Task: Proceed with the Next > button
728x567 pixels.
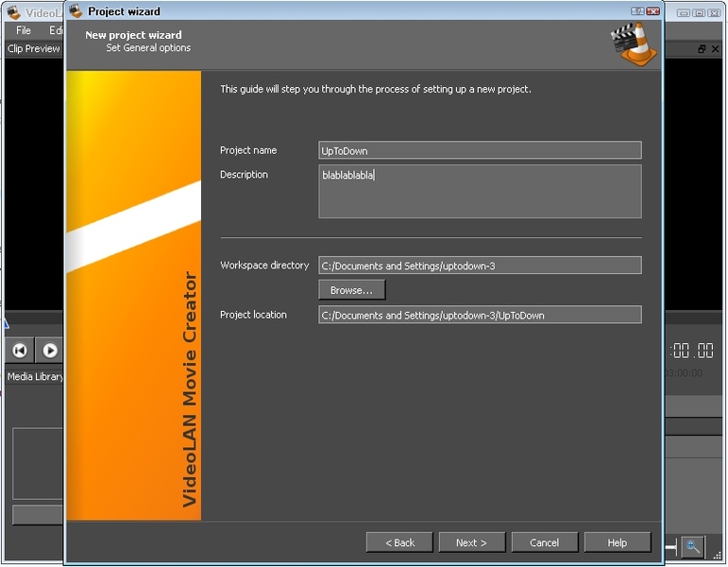Action: point(472,542)
